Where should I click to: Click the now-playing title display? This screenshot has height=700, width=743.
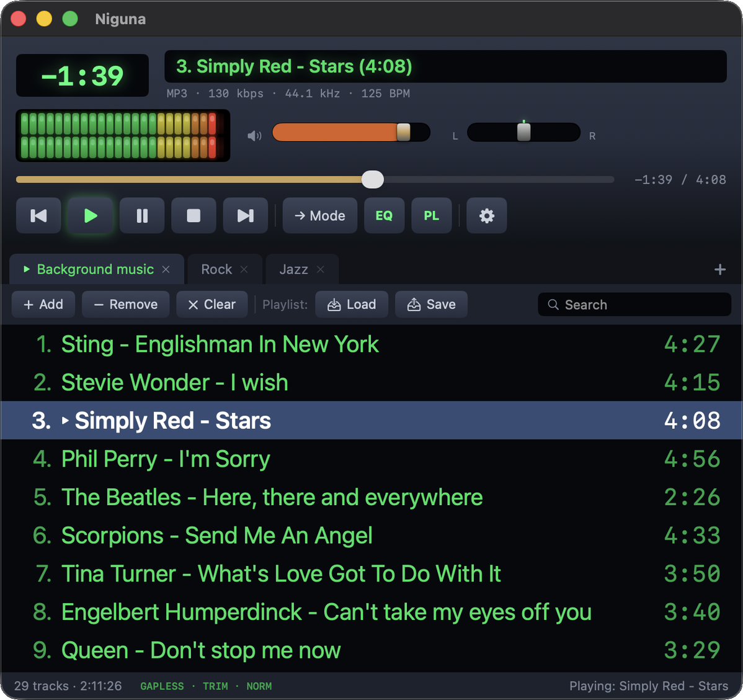(445, 66)
